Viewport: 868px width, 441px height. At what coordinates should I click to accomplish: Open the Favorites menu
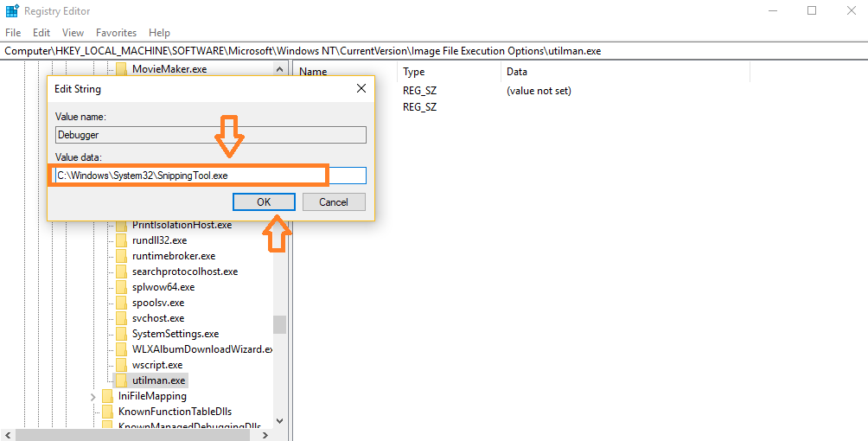pos(116,33)
